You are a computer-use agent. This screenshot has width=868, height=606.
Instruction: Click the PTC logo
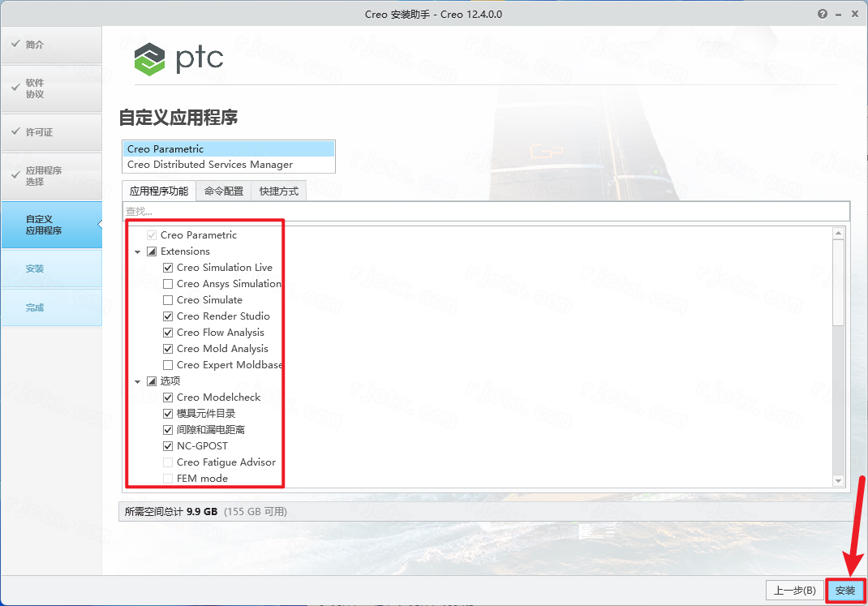178,58
